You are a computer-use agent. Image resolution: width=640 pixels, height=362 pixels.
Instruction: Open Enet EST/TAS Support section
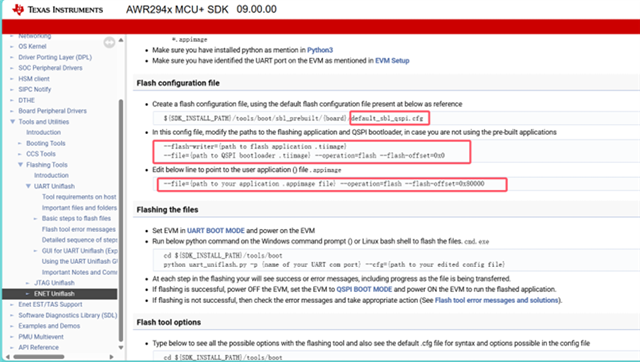click(x=50, y=304)
